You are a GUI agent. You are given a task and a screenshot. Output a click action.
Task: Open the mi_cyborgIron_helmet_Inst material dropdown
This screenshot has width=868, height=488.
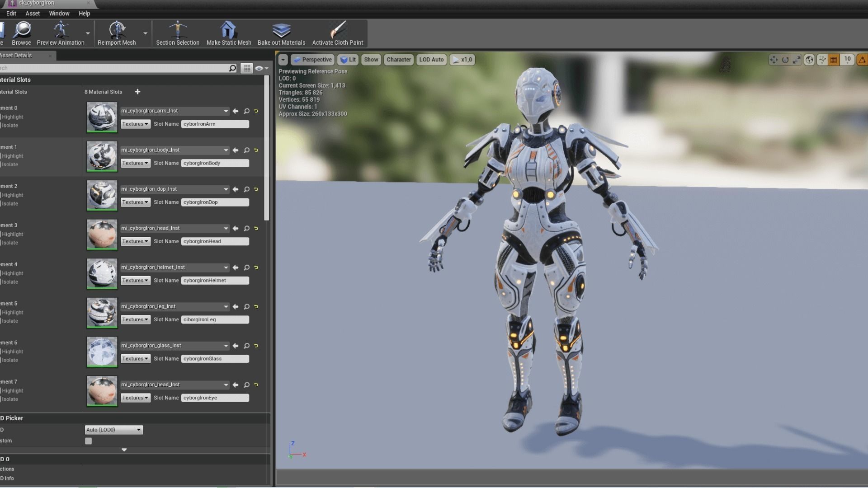coord(175,267)
